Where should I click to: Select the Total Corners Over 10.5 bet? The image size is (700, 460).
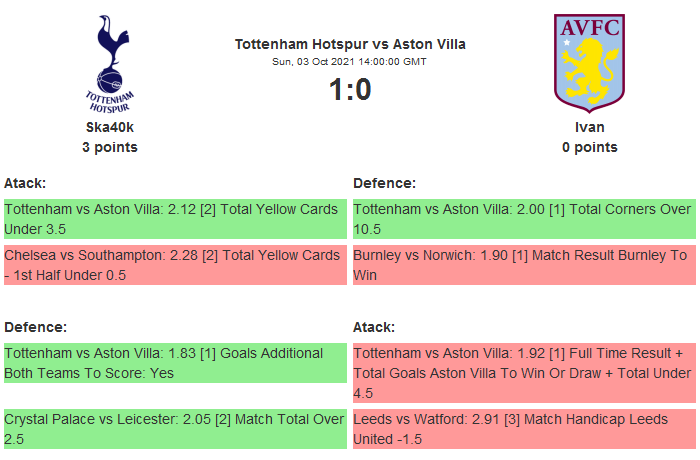point(524,219)
